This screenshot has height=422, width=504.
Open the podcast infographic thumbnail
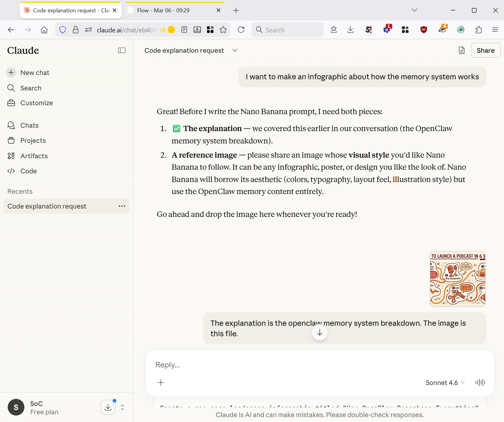coord(457,279)
